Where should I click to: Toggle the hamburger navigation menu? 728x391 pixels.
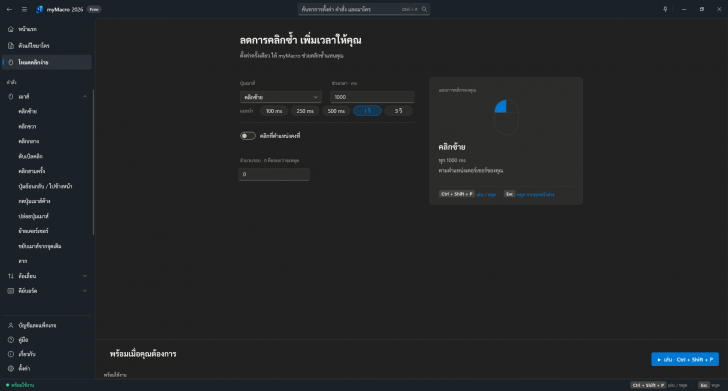(24, 9)
